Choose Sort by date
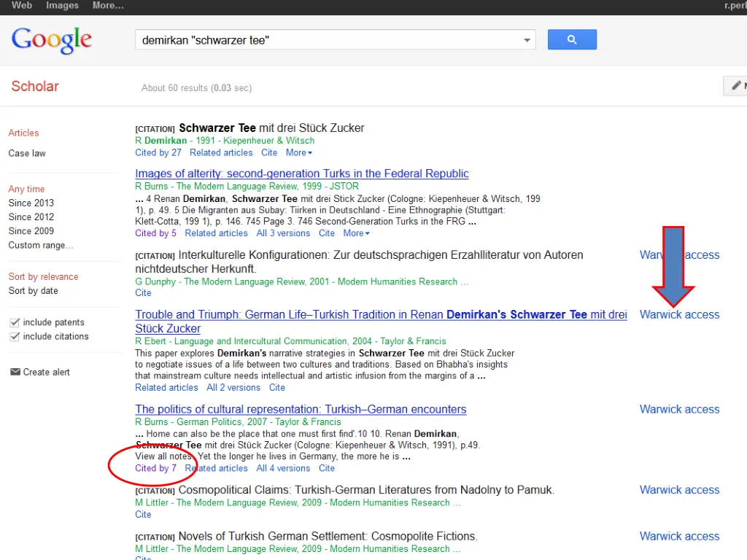The height and width of the screenshot is (560, 747). (34, 291)
